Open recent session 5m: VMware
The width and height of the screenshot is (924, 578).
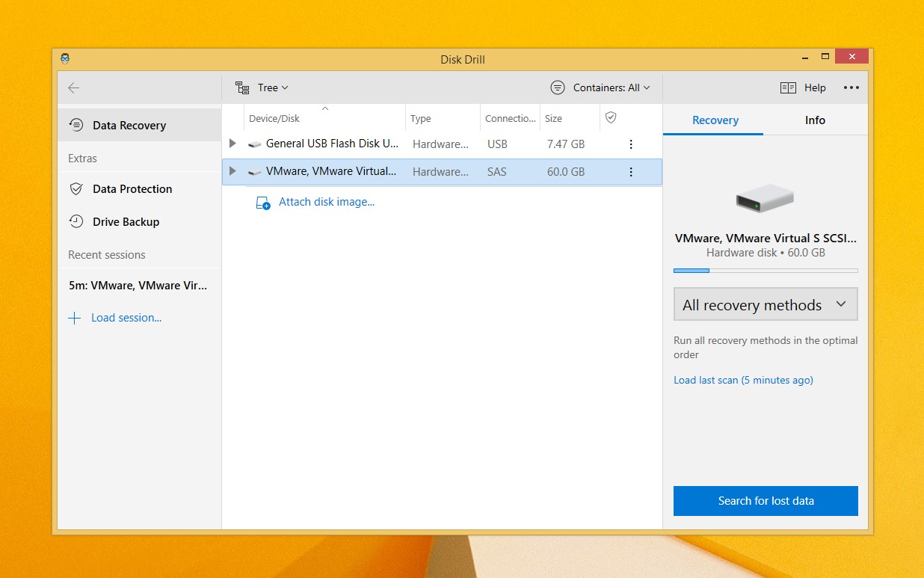139,285
